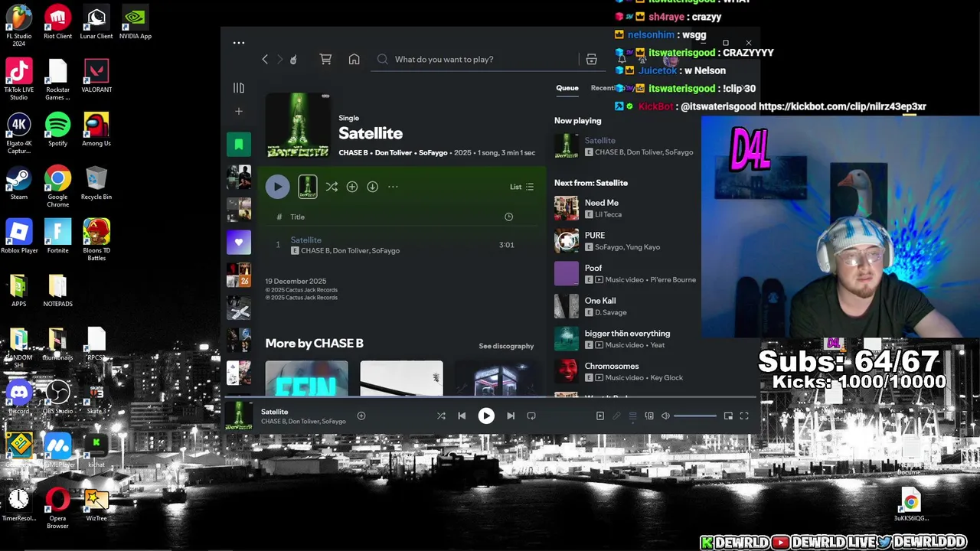
Task: Open the VALORANT desktop shortcut
Action: click(96, 76)
